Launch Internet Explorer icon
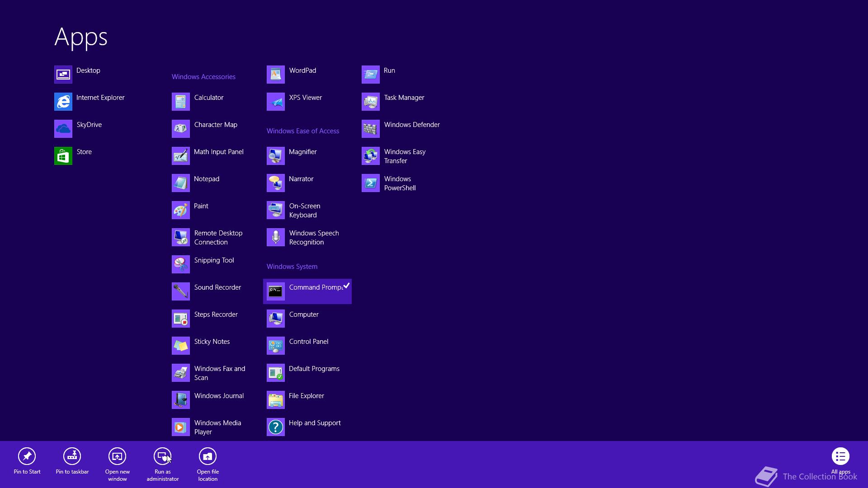868x488 pixels. (x=63, y=102)
